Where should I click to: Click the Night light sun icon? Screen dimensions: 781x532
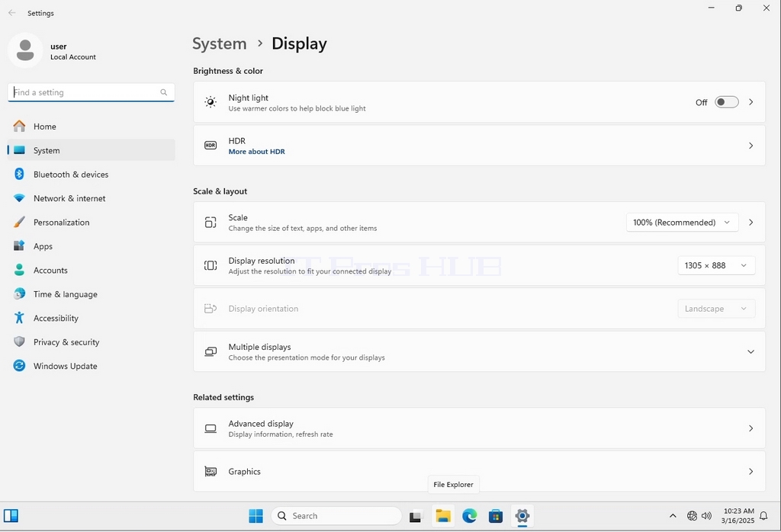pyautogui.click(x=211, y=102)
